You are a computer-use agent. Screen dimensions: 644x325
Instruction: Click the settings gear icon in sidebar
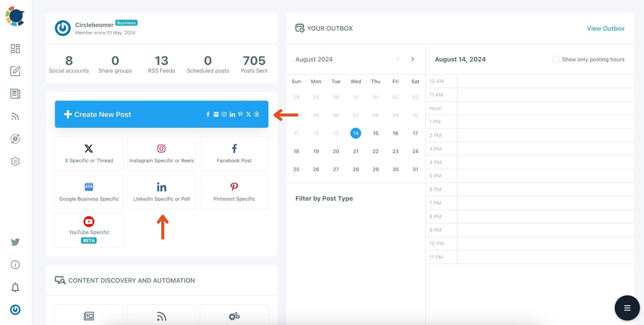pos(15,161)
